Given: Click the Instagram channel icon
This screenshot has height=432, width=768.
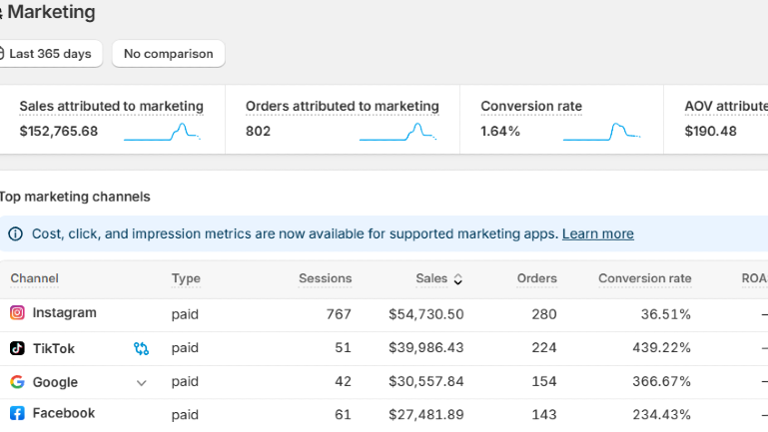Looking at the screenshot, I should pyautogui.click(x=17, y=313).
